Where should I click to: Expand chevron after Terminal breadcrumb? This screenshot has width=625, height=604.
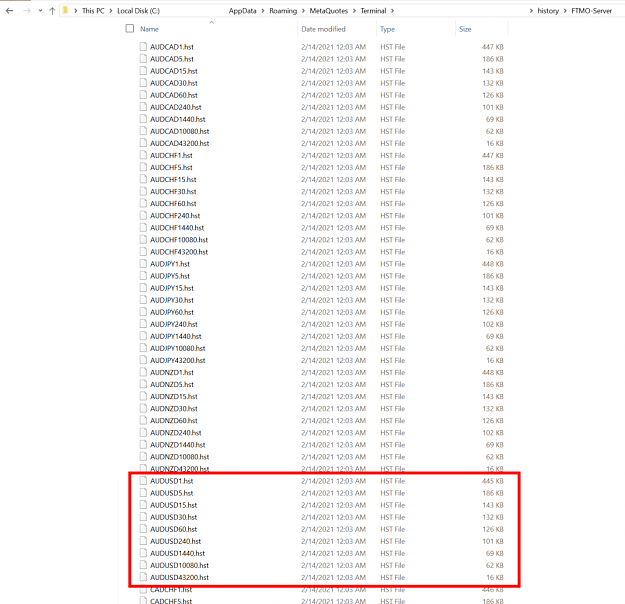pyautogui.click(x=392, y=11)
